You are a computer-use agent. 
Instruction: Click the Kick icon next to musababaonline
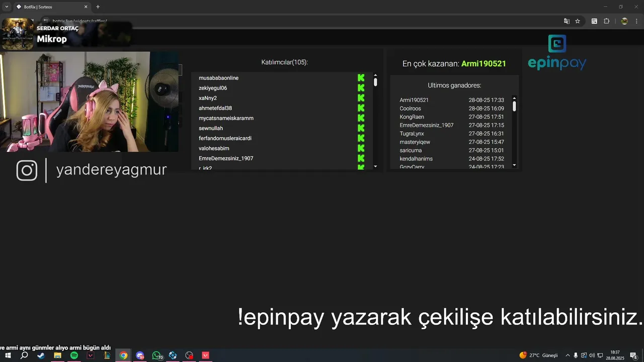click(x=361, y=78)
